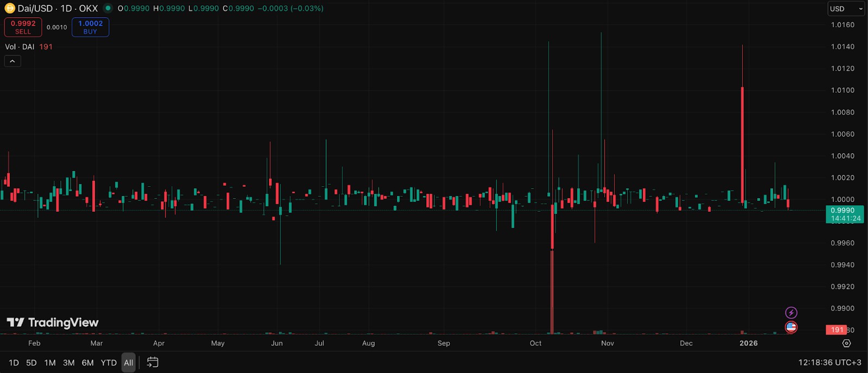
Task: Click the Dai coin symbol icon
Action: pos(10,8)
